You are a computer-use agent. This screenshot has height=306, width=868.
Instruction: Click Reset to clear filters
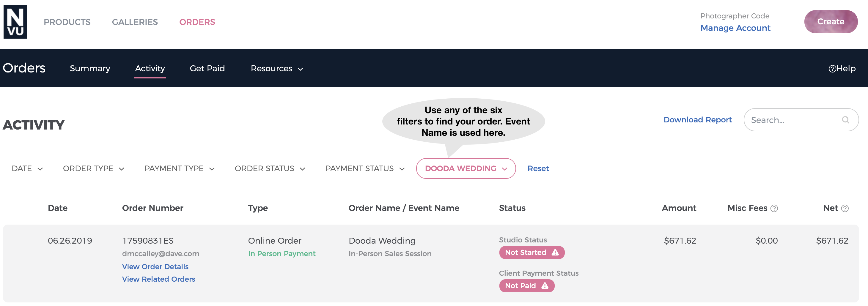(538, 168)
